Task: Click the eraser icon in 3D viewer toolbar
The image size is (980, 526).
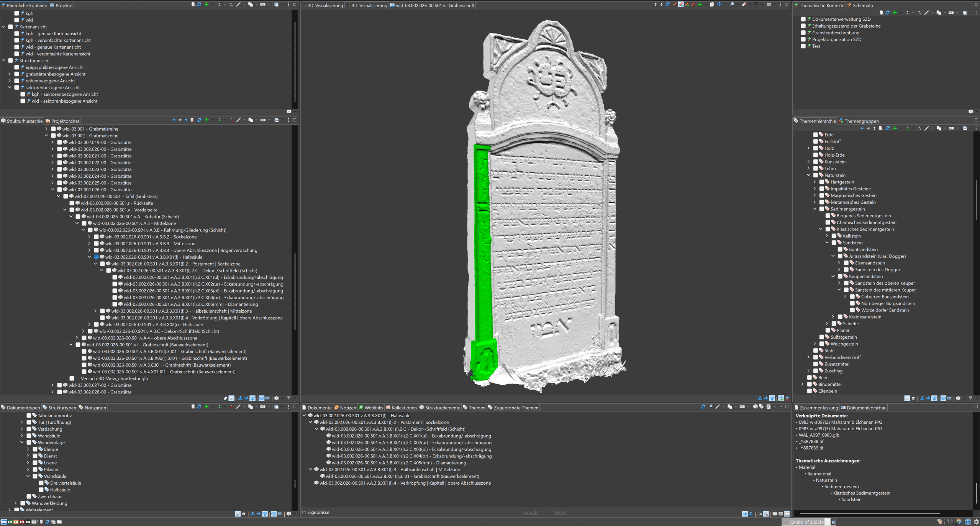Action: (744, 5)
